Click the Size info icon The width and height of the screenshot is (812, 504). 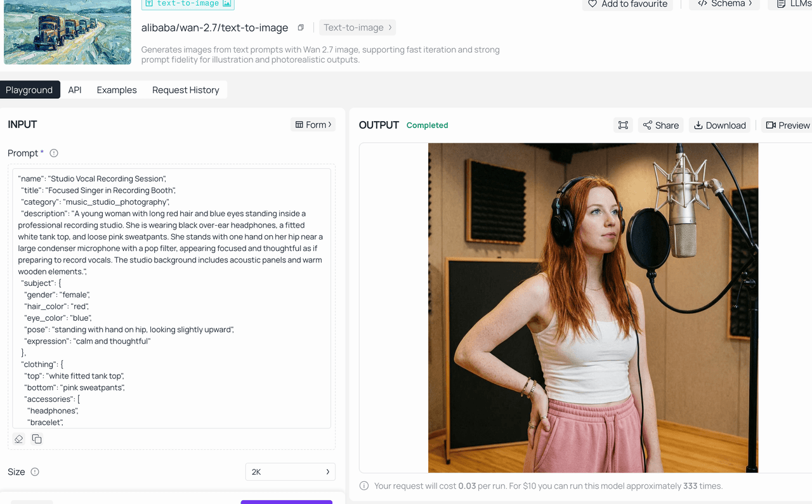[x=35, y=472]
